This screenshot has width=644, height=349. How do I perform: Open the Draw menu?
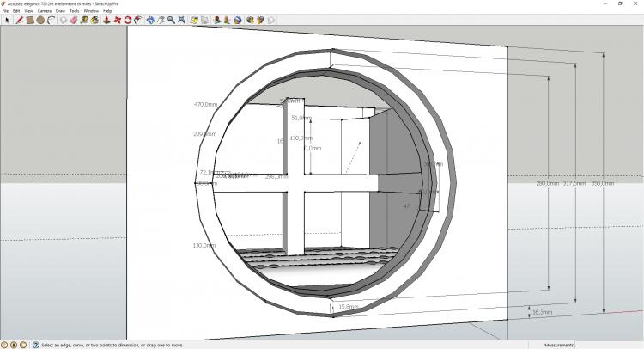(60, 10)
